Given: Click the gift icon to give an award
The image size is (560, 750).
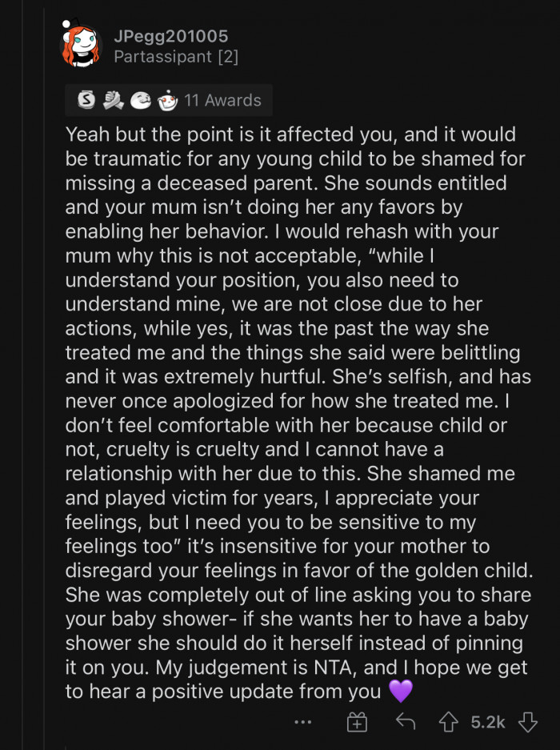Looking at the screenshot, I should click(x=357, y=721).
